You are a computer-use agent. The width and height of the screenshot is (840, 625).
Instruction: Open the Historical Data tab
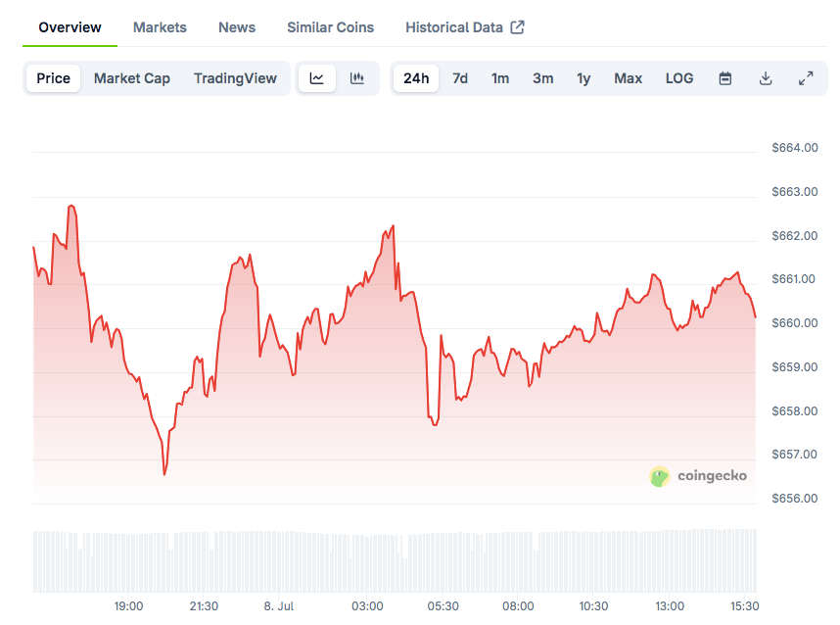(464, 27)
